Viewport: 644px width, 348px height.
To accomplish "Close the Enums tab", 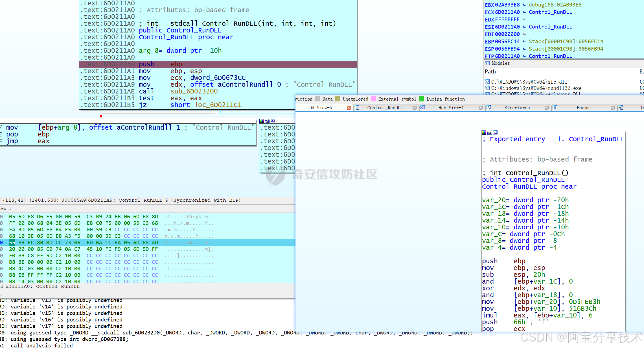I will 613,108.
